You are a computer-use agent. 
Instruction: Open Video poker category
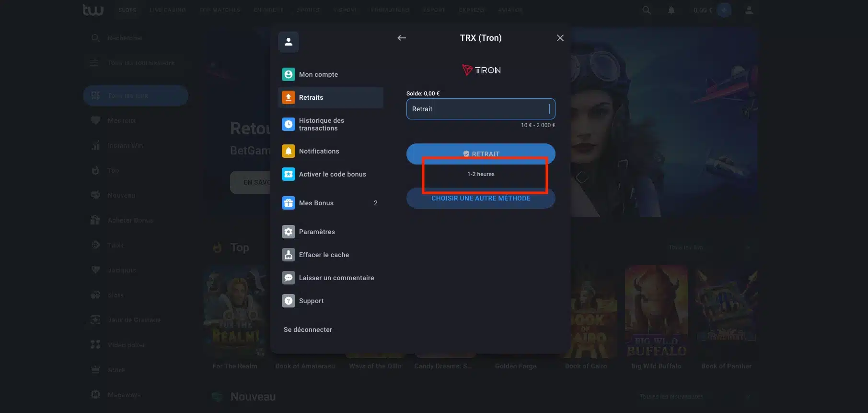click(x=136, y=345)
